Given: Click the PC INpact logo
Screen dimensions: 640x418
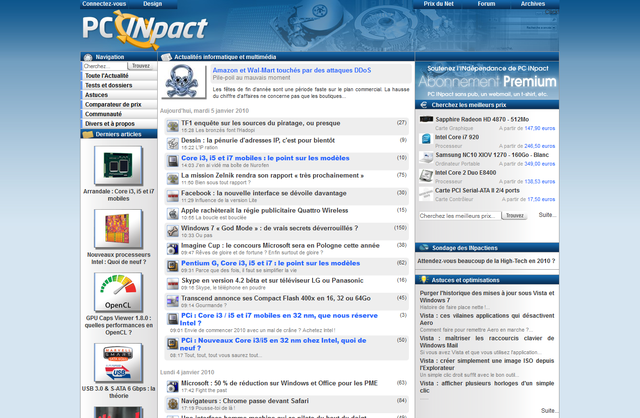Looking at the screenshot, I should click(x=144, y=29).
